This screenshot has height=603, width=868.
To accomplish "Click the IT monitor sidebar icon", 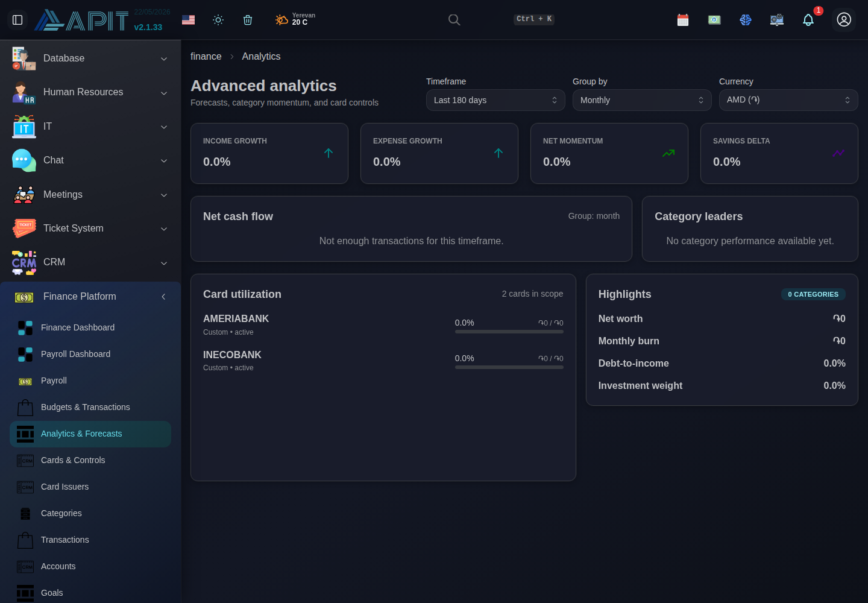I will [x=24, y=127].
